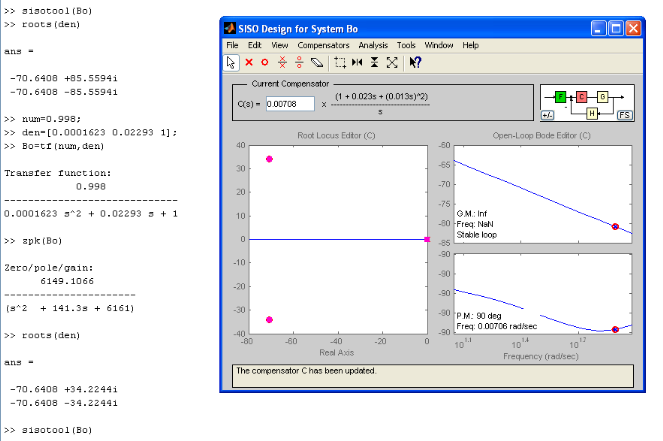663x441 pixels.
Task: Click the red C compensator block
Action: point(581,97)
